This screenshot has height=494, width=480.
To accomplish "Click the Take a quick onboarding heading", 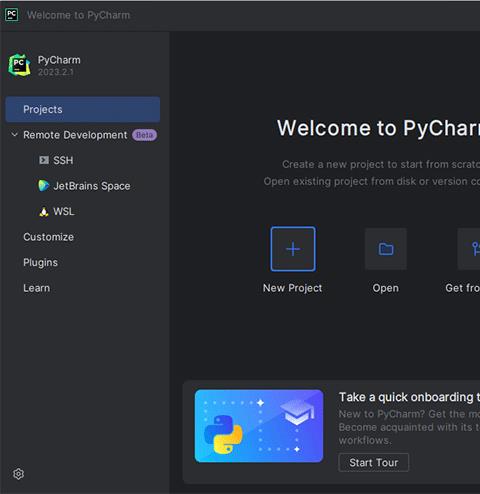I will [x=409, y=397].
